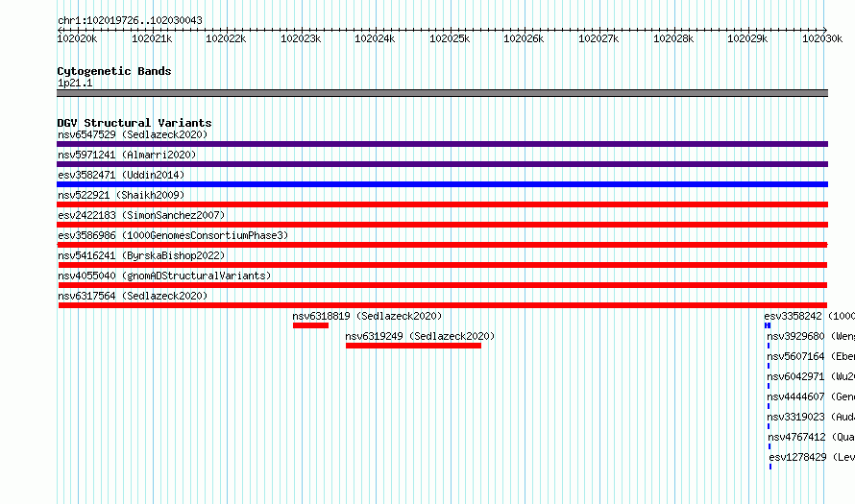
Task: Click the red bar under nsv6317564
Action: [x=443, y=305]
